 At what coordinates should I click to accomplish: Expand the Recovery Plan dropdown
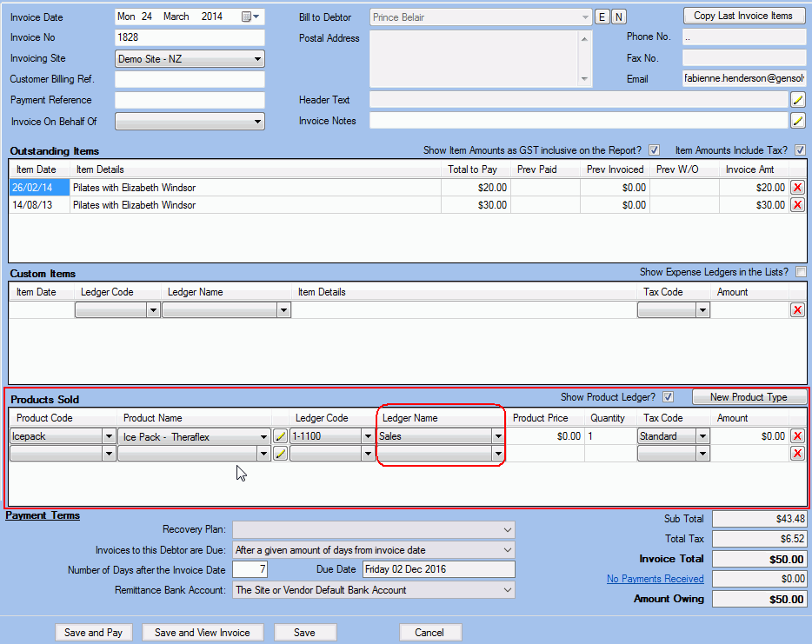tap(508, 529)
